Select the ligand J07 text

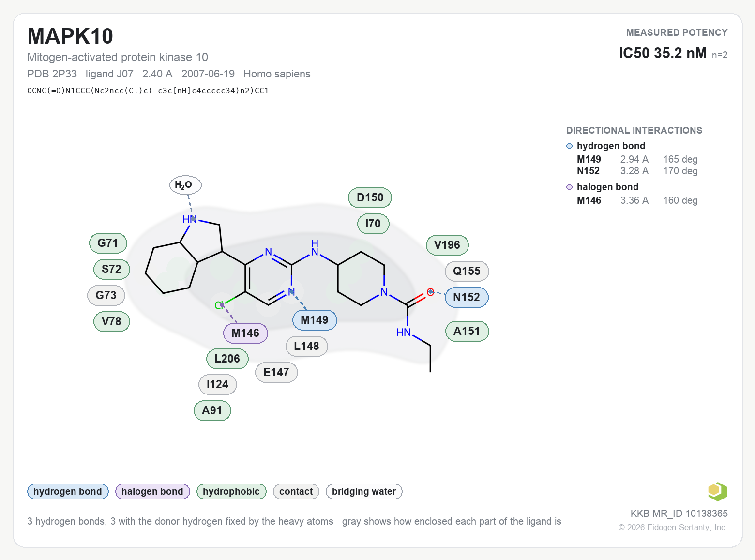pos(109,74)
